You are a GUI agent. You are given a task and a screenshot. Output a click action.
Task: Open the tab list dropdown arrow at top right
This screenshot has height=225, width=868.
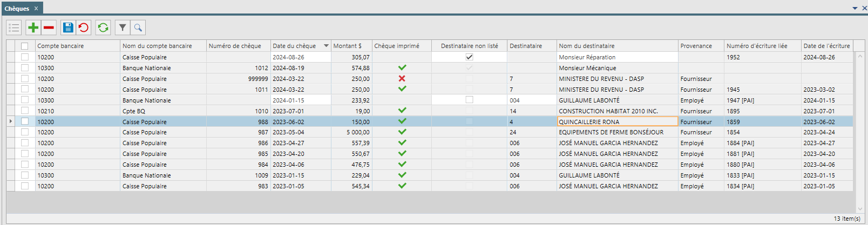855,8
